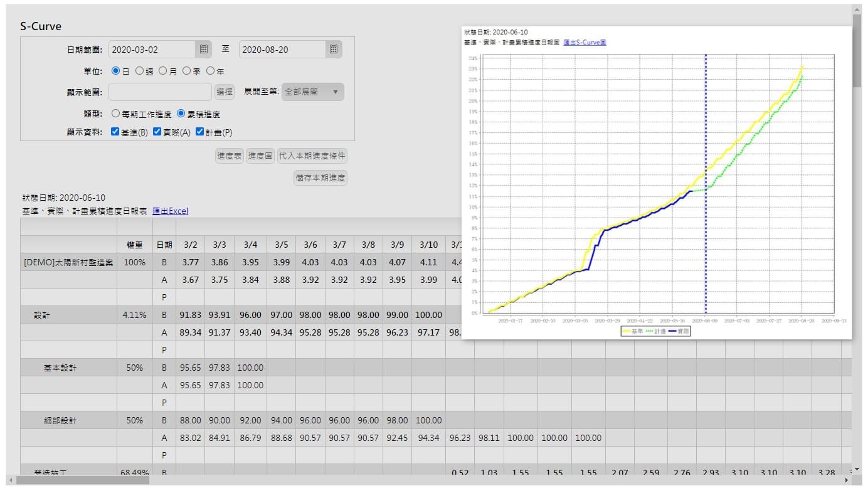Uncheck the 基準(B) data checkbox
868x493 pixels.
coord(115,132)
